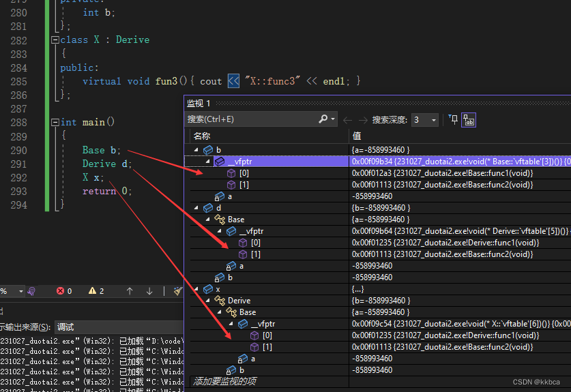Go to previous issue with up arrow
Viewport: 571px width, 392px height.
pyautogui.click(x=130, y=291)
